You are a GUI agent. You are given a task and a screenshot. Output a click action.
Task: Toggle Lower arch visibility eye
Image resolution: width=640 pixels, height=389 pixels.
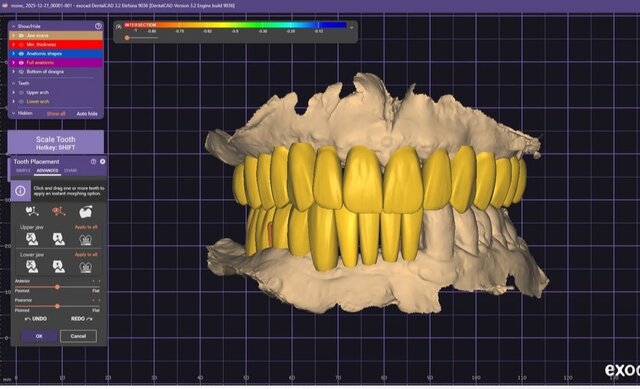click(x=21, y=102)
